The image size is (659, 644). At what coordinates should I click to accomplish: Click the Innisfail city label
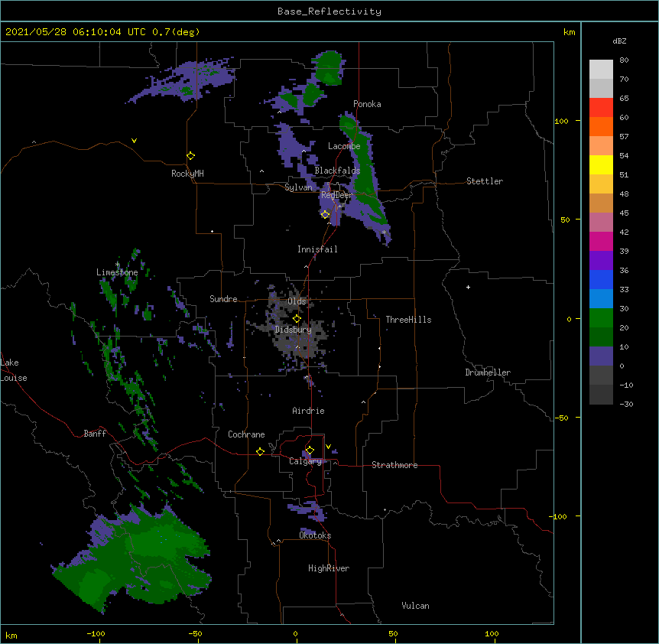pyautogui.click(x=317, y=249)
